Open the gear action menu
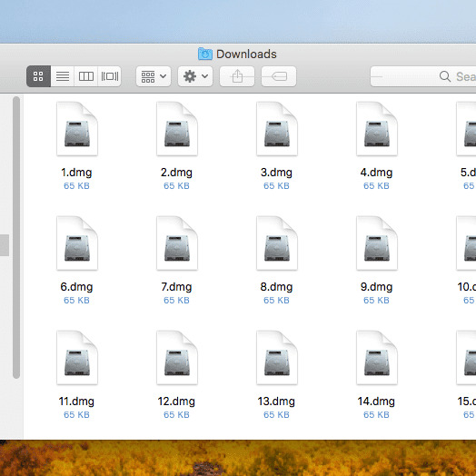 (195, 76)
